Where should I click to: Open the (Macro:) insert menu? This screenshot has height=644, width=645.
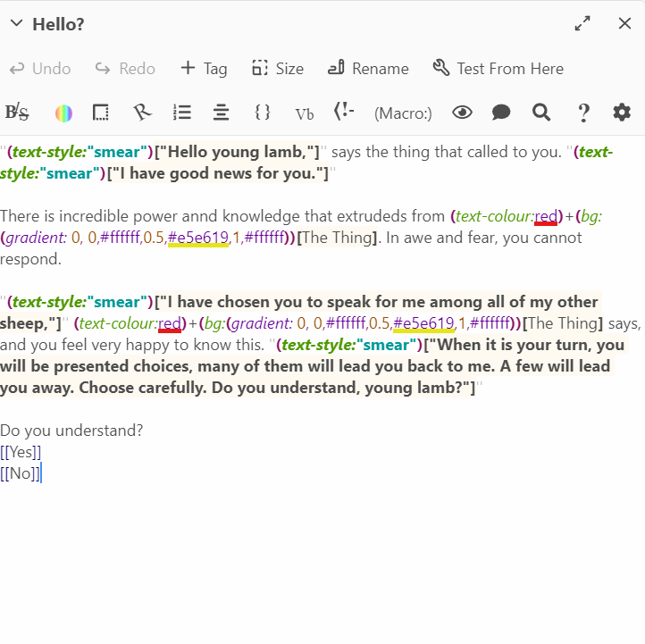pos(403,113)
